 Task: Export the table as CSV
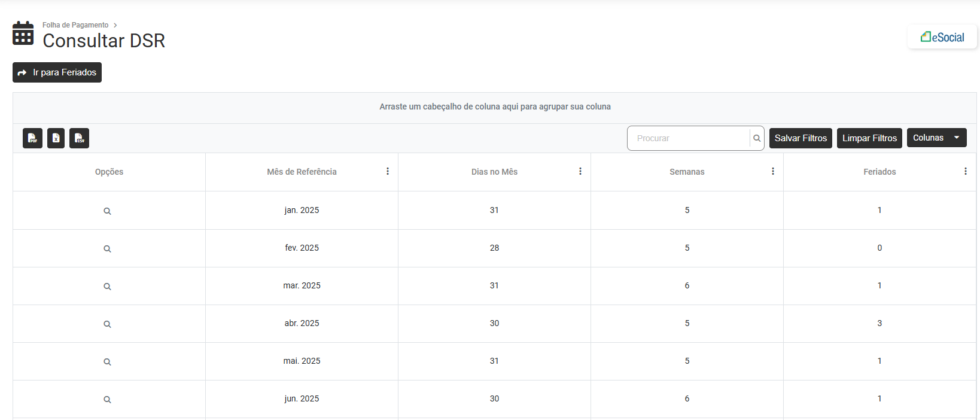[79, 138]
